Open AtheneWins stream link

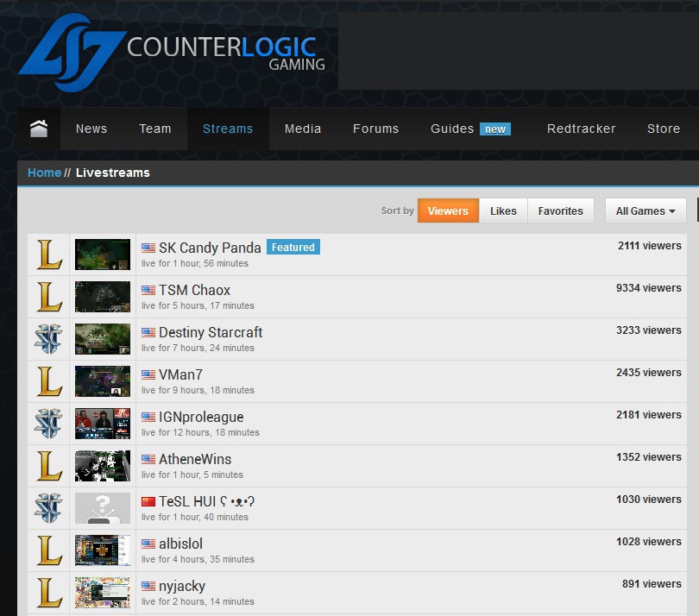point(195,459)
